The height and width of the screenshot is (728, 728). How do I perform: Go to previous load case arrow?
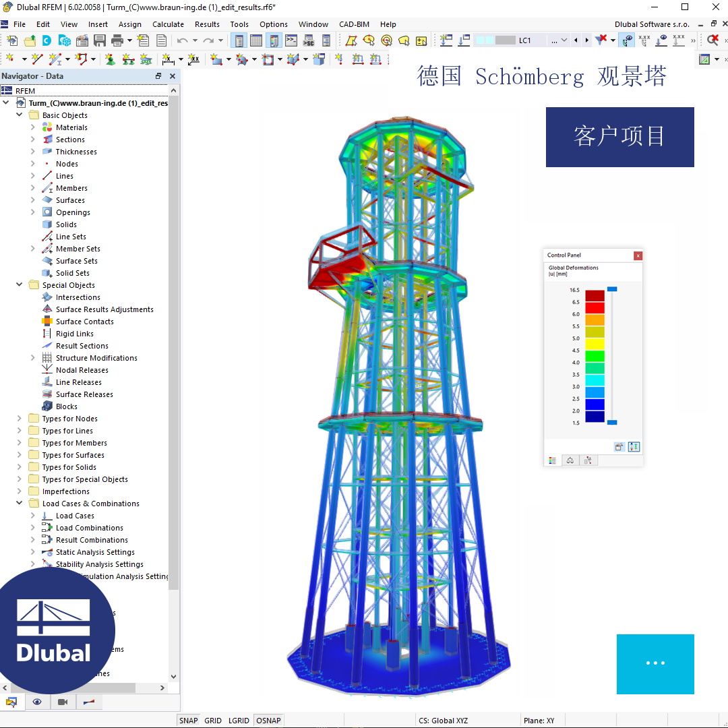click(576, 40)
